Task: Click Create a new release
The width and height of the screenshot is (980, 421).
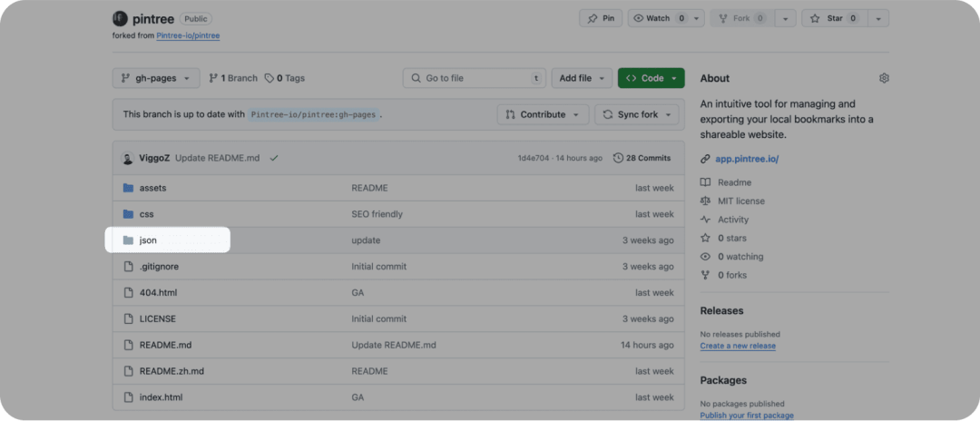Action: 738,346
